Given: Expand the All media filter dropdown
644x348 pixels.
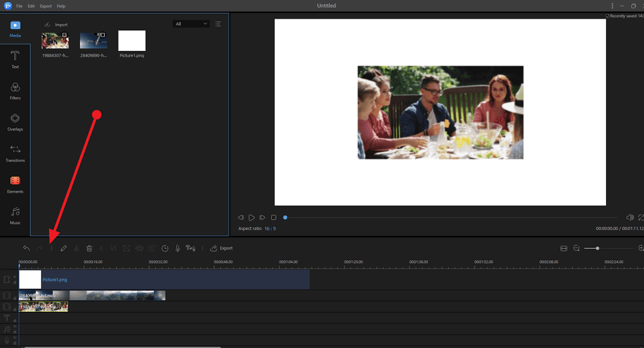Looking at the screenshot, I should pyautogui.click(x=191, y=24).
